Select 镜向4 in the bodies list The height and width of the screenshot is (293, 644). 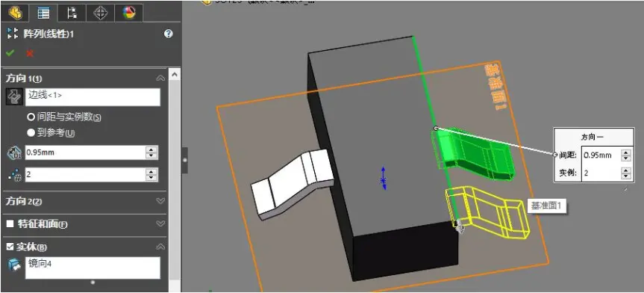[x=40, y=264]
